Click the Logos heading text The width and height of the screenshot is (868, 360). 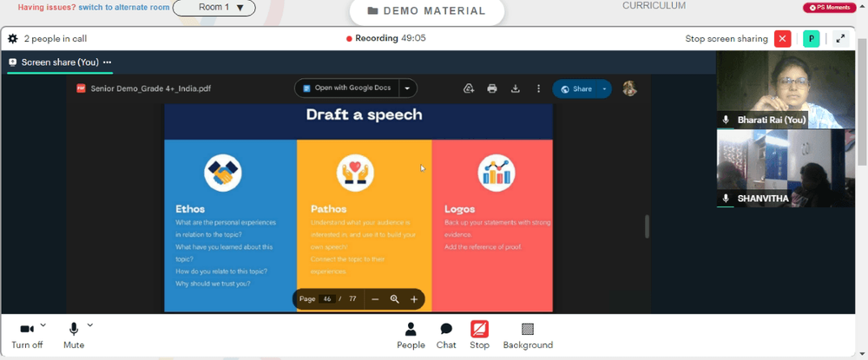coord(459,209)
